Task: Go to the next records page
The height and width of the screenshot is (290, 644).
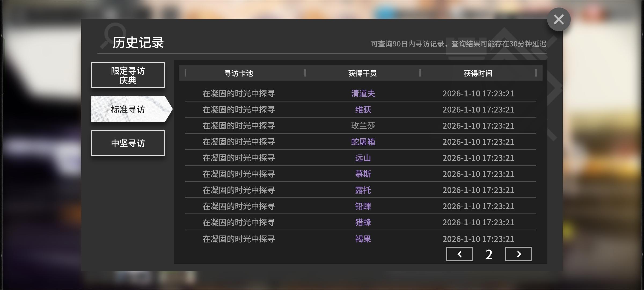Action: coord(518,254)
